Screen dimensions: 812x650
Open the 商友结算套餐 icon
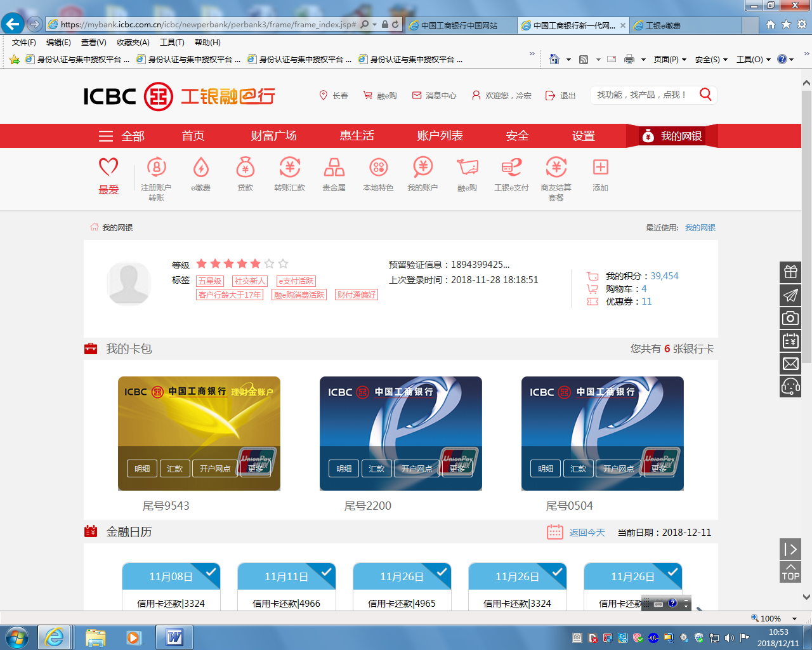tap(556, 168)
